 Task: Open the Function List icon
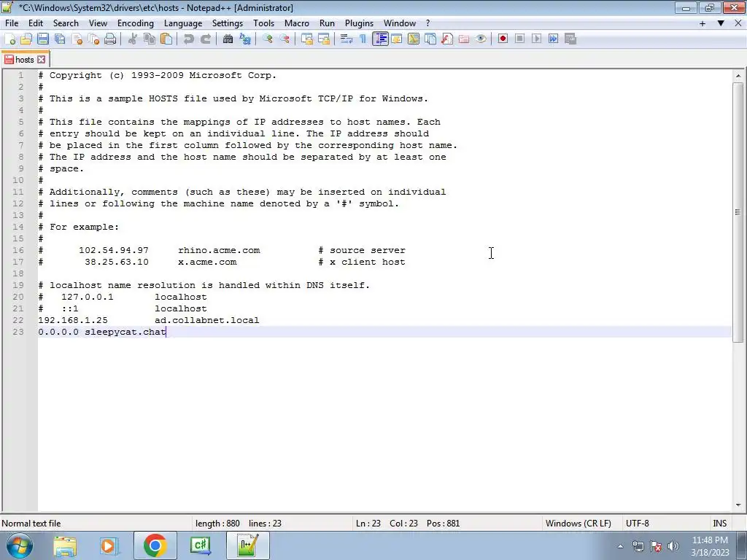(447, 39)
